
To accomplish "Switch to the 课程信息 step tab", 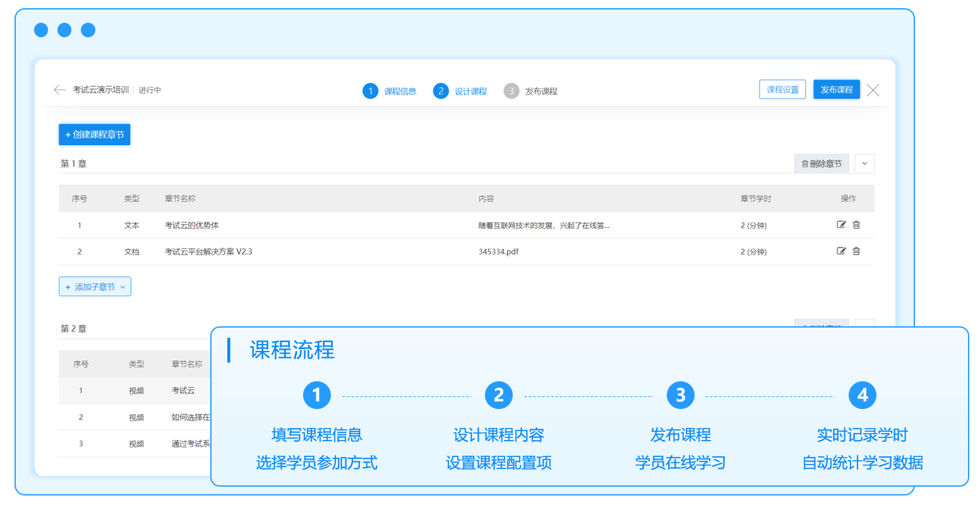I will 390,91.
